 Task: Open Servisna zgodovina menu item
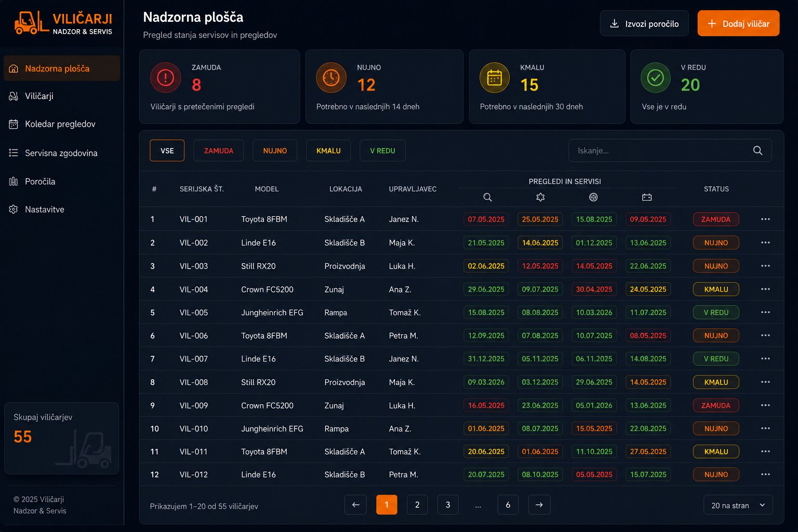(61, 153)
